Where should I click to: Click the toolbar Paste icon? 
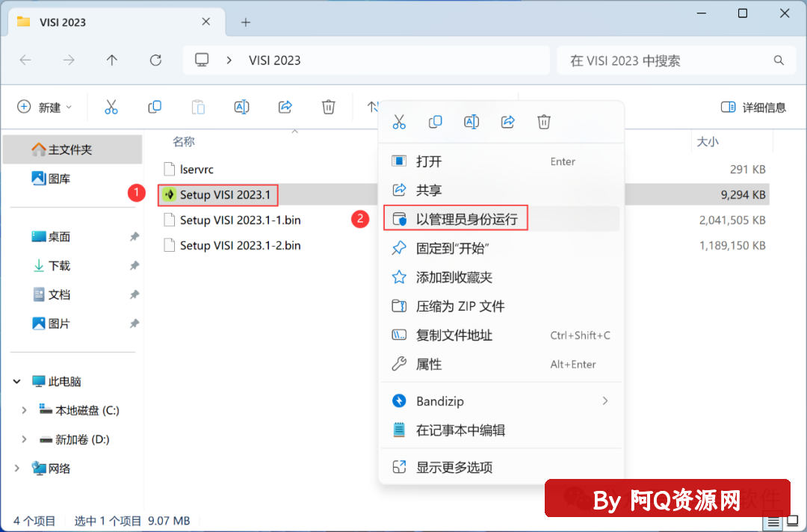(x=198, y=107)
